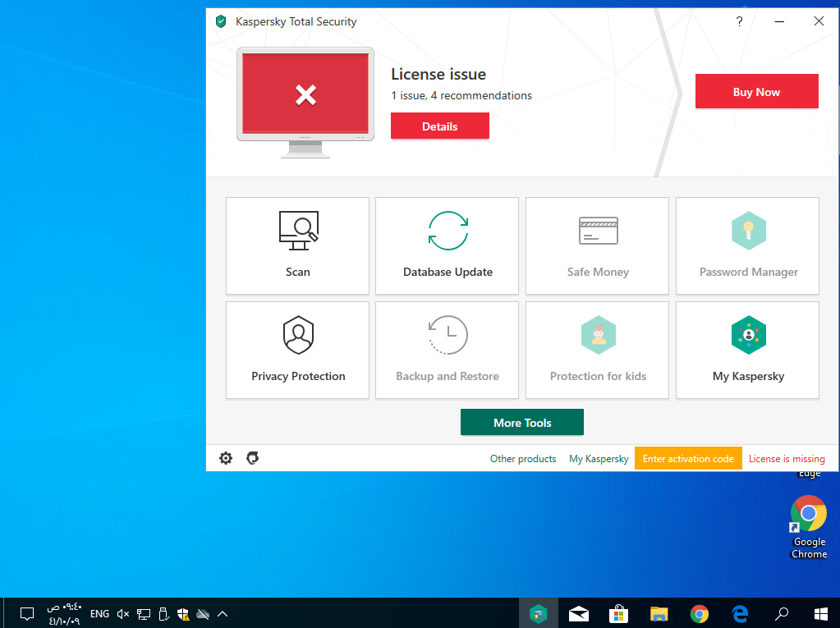Click Enter activation code
Image resolution: width=840 pixels, height=628 pixels.
[688, 459]
